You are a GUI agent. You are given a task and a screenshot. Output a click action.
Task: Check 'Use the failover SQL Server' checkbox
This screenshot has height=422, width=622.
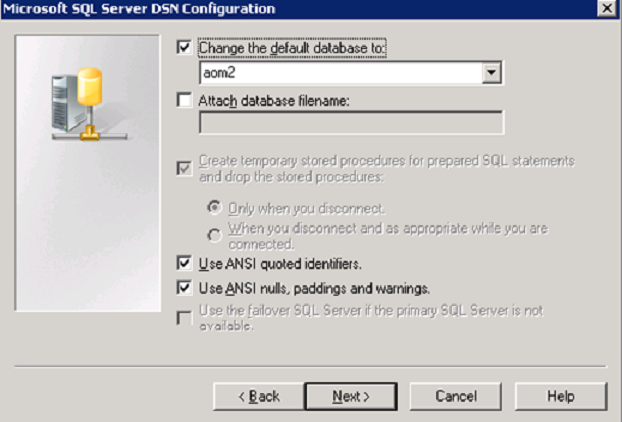(184, 318)
